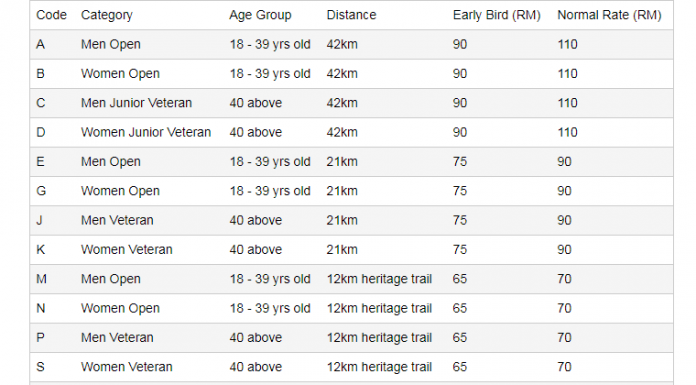Click normal rate 110 in row B
This screenshot has width=696, height=385.
click(x=567, y=74)
